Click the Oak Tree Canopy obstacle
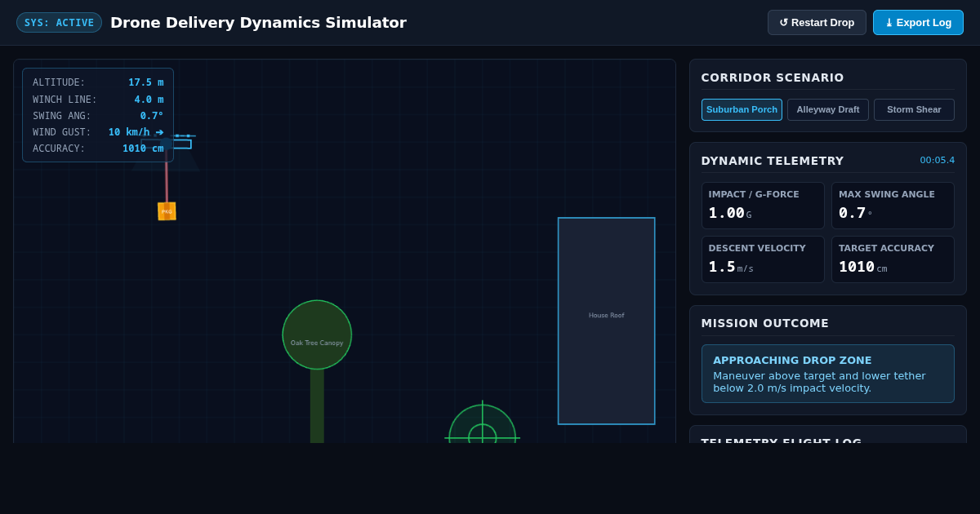 (x=317, y=335)
